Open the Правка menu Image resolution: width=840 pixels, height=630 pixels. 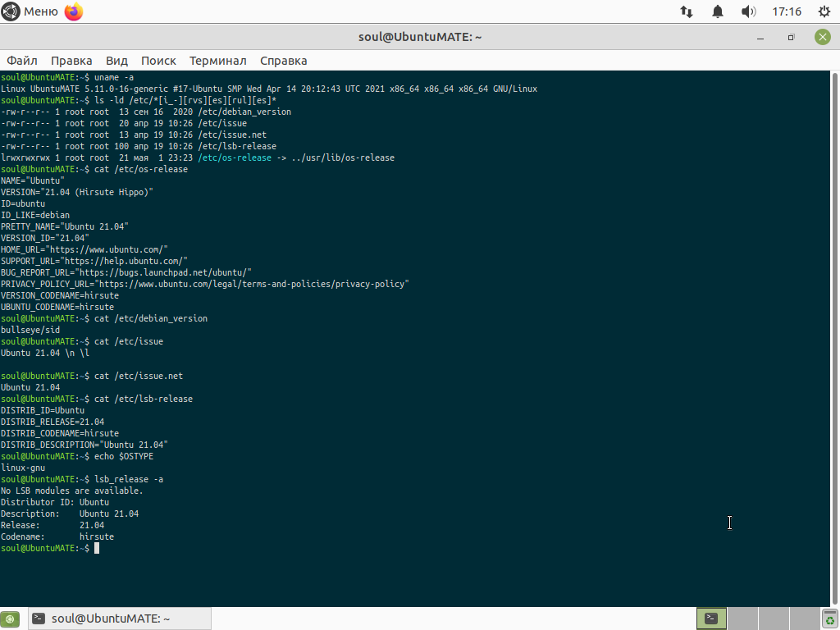71,61
